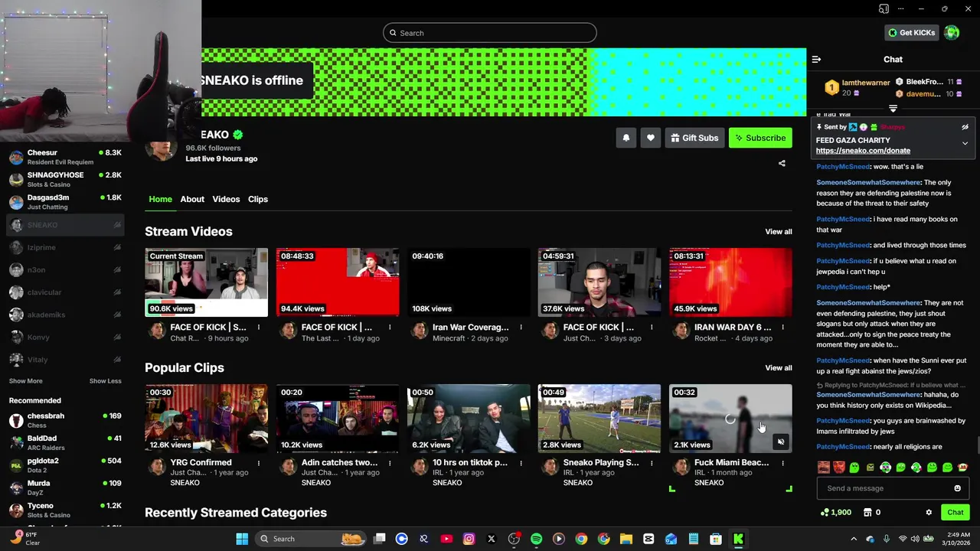Image resolution: width=980 pixels, height=551 pixels.
Task: Open the Kick app icon in taskbar
Action: (738, 539)
